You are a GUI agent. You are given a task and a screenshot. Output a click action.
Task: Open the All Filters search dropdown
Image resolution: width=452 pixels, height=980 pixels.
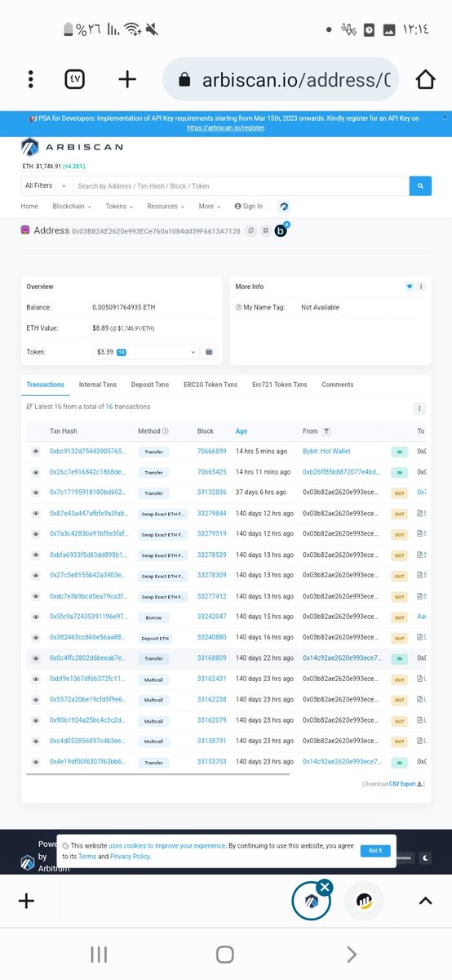[x=47, y=186]
